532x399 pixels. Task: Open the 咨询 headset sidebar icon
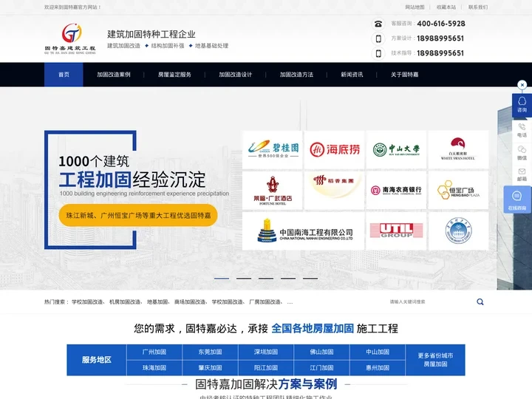(522, 104)
